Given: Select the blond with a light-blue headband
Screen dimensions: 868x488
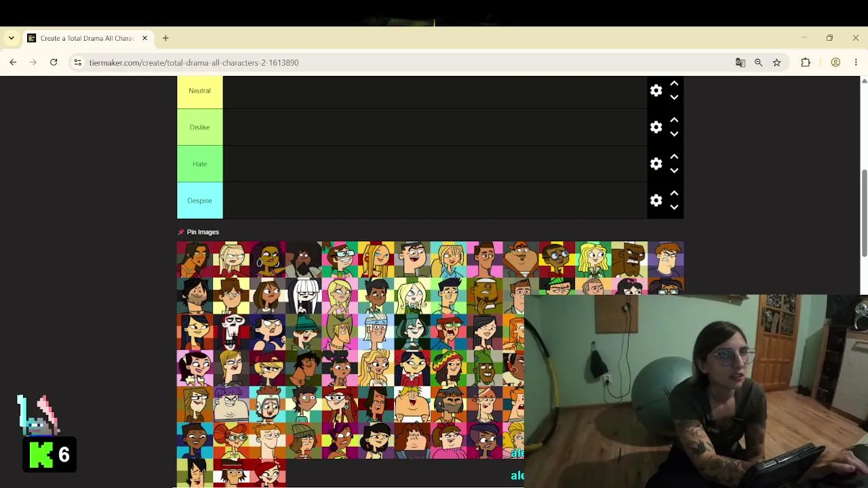Looking at the screenshot, I should pos(376,333).
